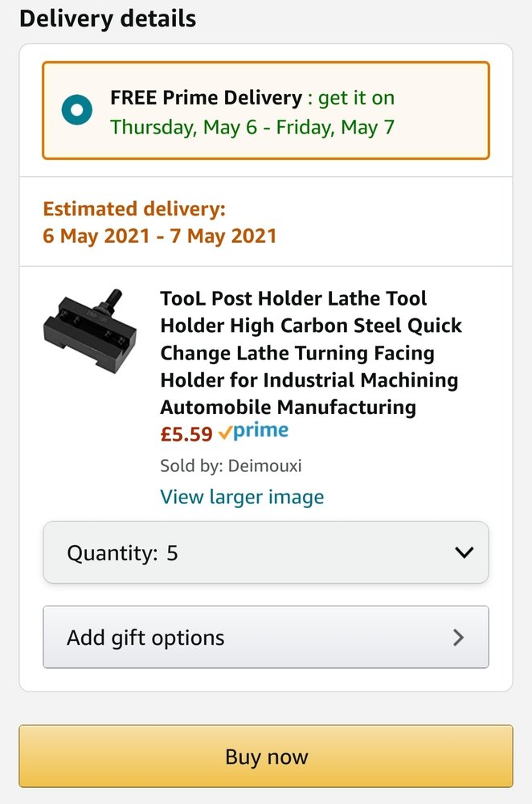Click the quantity value 5

point(172,553)
